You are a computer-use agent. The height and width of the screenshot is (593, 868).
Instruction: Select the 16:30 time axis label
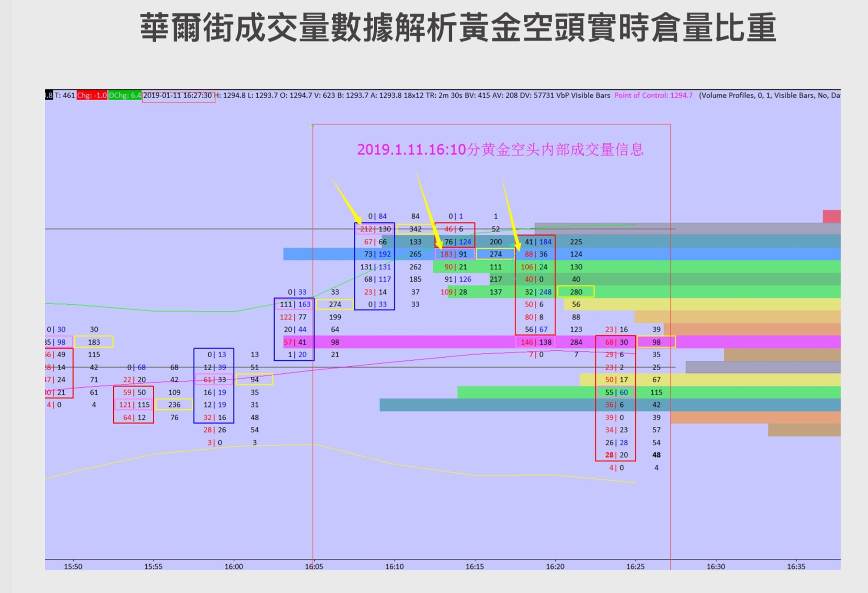(x=716, y=567)
